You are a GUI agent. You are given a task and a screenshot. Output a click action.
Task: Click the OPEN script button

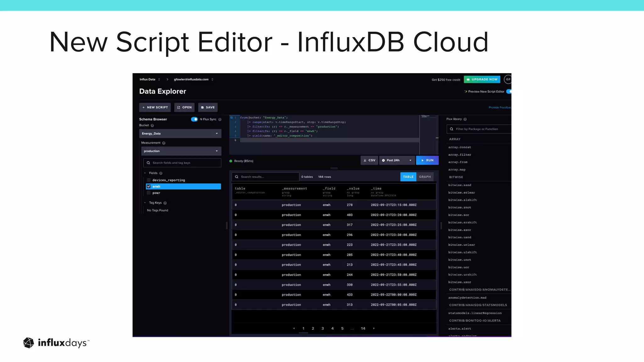[x=184, y=107]
